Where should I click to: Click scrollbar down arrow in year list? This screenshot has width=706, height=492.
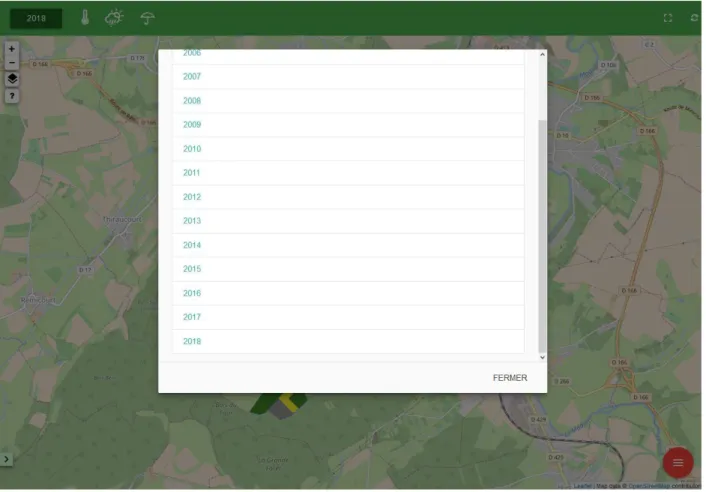542,357
